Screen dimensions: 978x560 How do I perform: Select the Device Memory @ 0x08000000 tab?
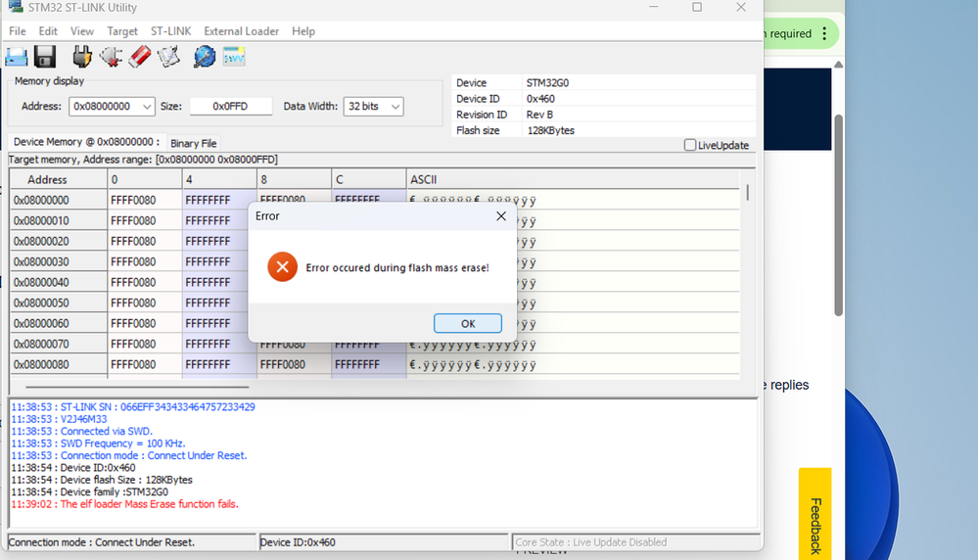[87, 142]
